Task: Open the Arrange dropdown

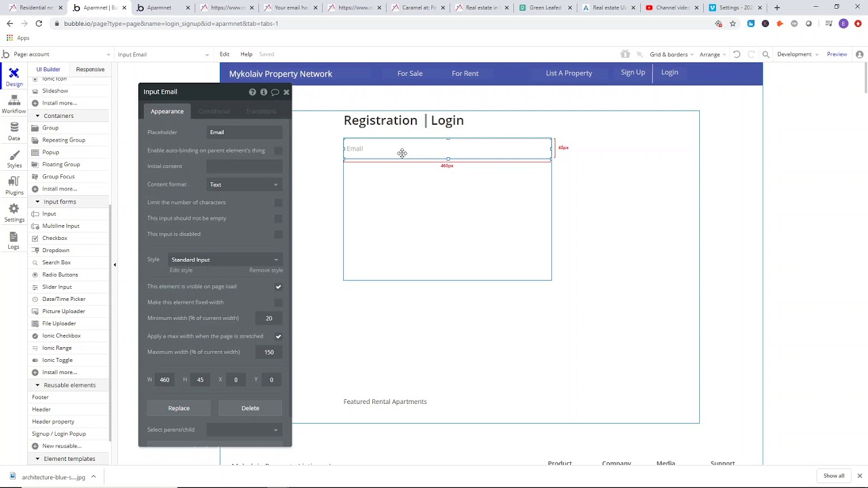Action: [712, 54]
